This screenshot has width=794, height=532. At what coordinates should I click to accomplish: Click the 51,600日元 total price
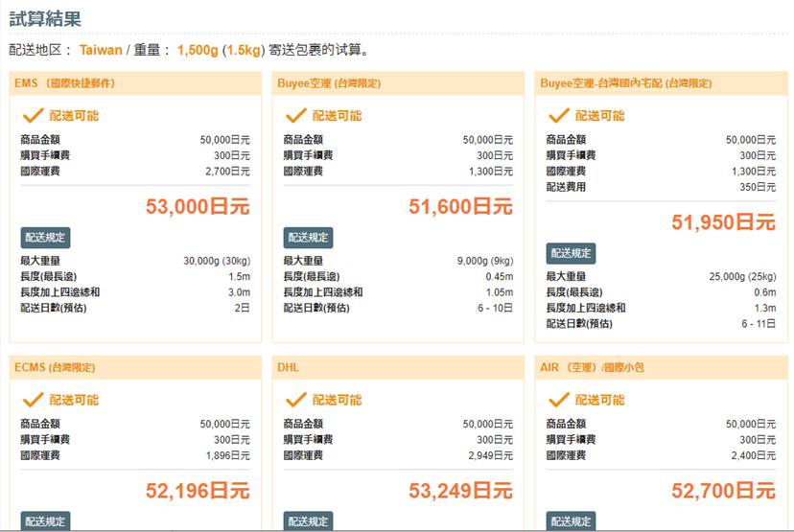click(460, 206)
